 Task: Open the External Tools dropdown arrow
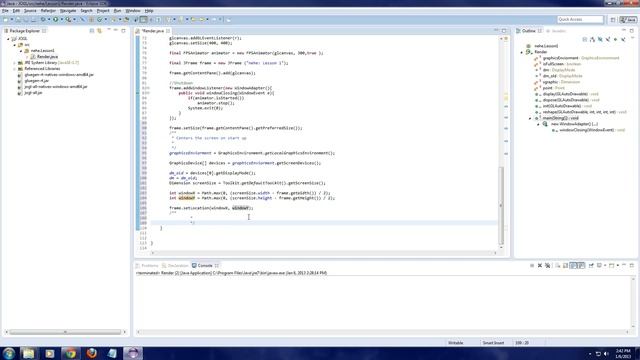coord(75,19)
